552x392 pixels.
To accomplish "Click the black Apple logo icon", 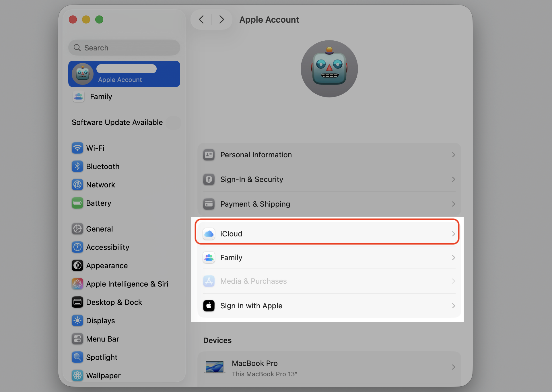I will click(x=209, y=306).
